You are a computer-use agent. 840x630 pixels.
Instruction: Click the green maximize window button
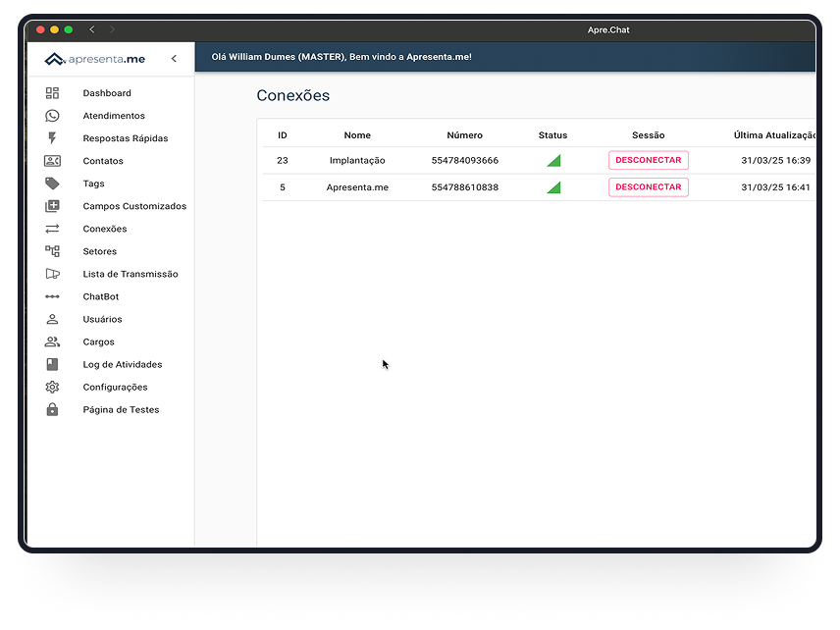[69, 29]
